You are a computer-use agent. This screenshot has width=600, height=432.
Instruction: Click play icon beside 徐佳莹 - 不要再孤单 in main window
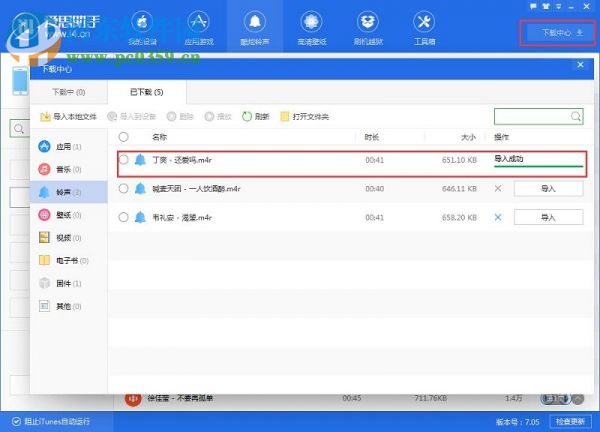133,398
